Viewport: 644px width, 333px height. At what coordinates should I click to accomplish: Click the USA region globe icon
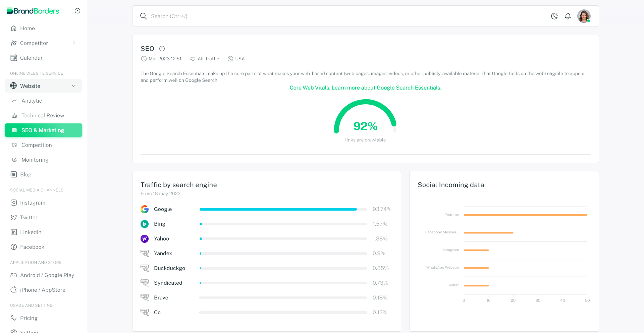230,59
